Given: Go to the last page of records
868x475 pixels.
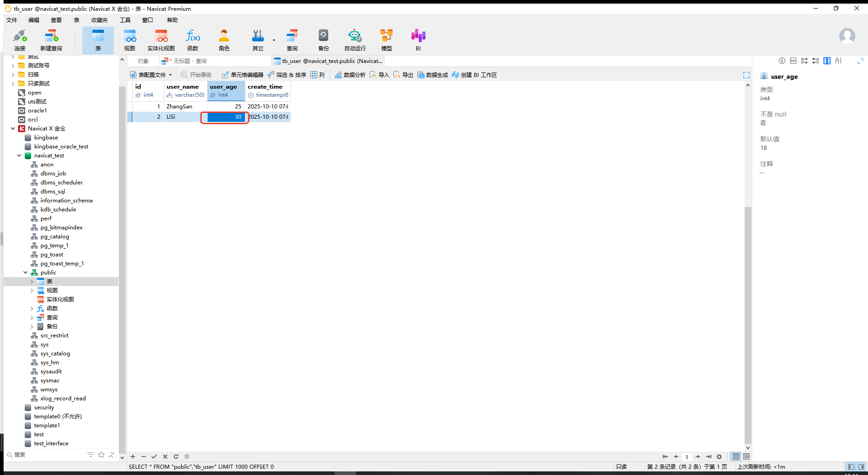Looking at the screenshot, I should [x=709, y=457].
